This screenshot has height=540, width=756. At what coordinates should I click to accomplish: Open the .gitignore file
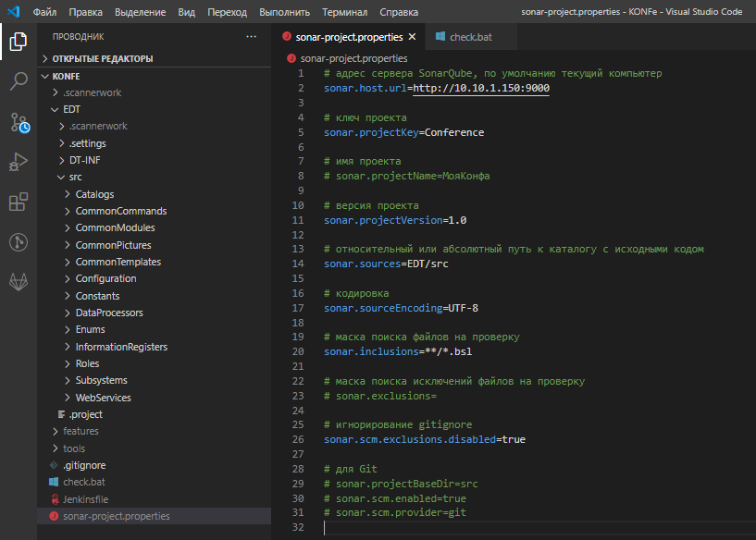pos(84,465)
